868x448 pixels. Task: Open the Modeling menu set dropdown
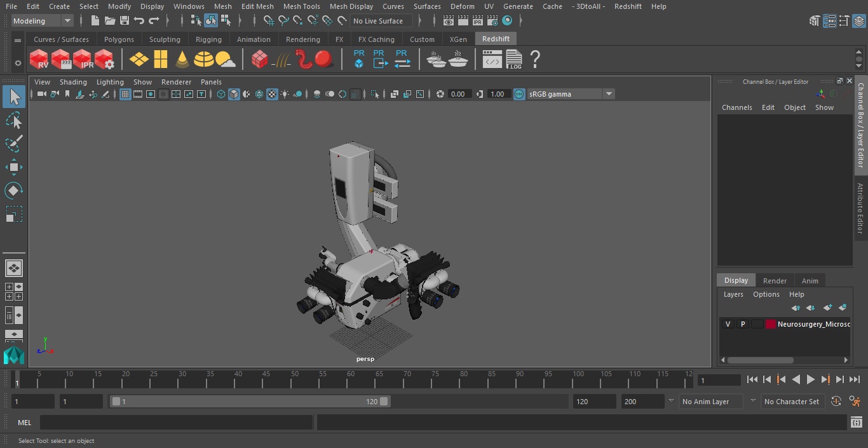tap(43, 21)
